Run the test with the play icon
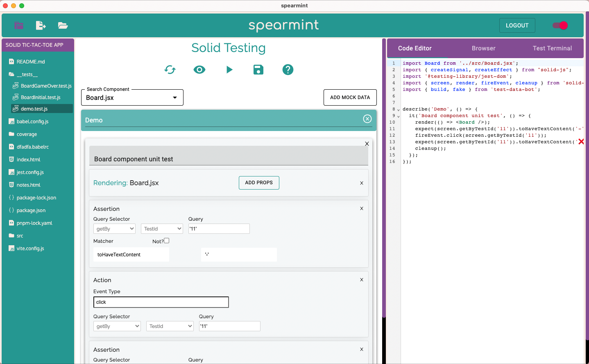The height and width of the screenshot is (364, 589). pyautogui.click(x=229, y=70)
